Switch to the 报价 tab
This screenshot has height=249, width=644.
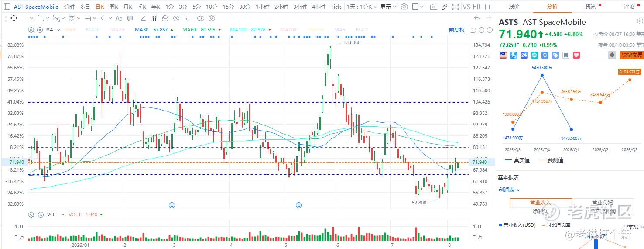tap(514, 7)
